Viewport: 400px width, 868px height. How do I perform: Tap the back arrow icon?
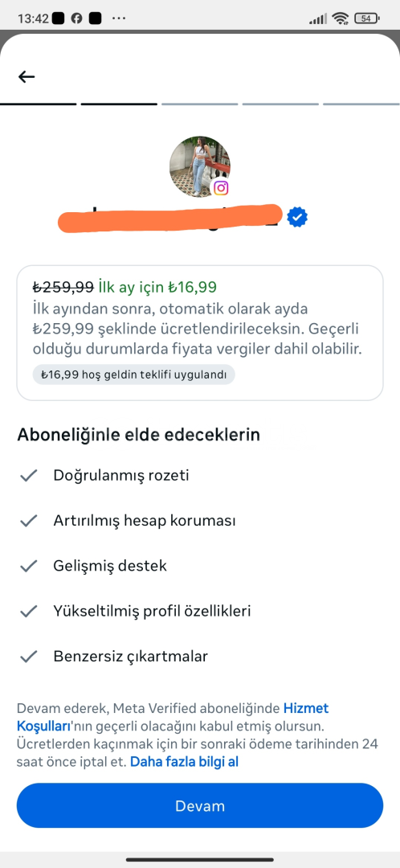(26, 77)
